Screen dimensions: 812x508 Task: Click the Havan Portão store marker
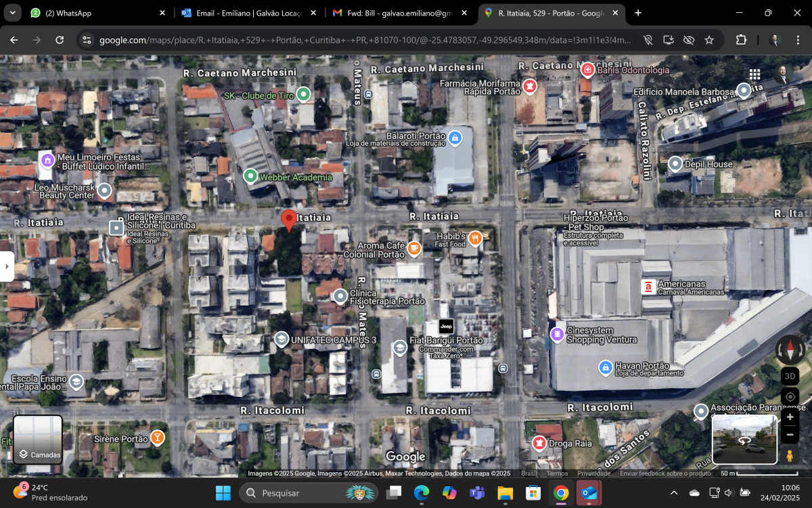point(606,368)
